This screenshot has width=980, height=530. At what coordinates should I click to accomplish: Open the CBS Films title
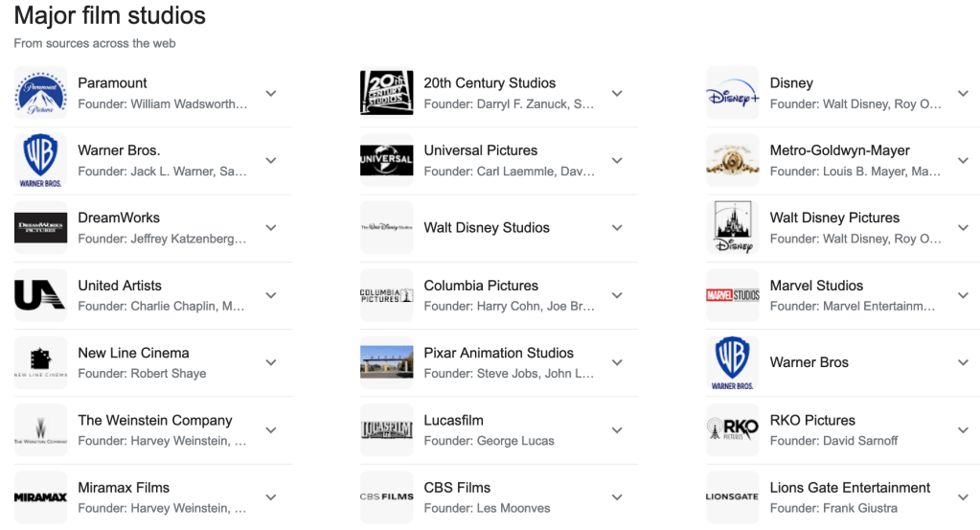pos(457,488)
